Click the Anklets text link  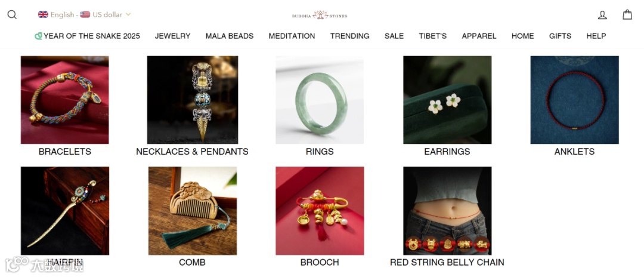[x=574, y=152]
